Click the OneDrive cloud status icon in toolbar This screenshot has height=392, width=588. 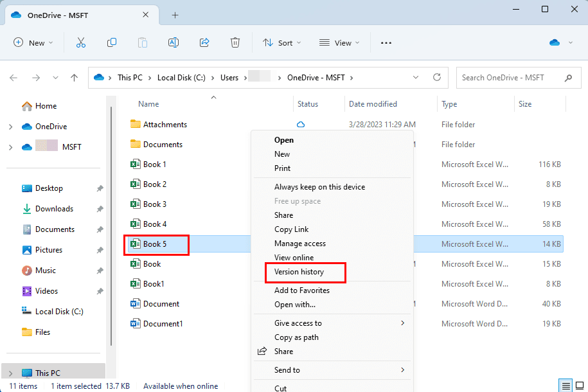coord(555,43)
